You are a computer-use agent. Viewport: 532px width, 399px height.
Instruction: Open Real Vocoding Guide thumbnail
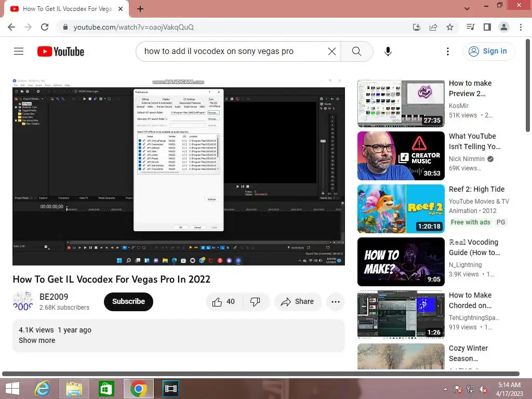point(401,262)
